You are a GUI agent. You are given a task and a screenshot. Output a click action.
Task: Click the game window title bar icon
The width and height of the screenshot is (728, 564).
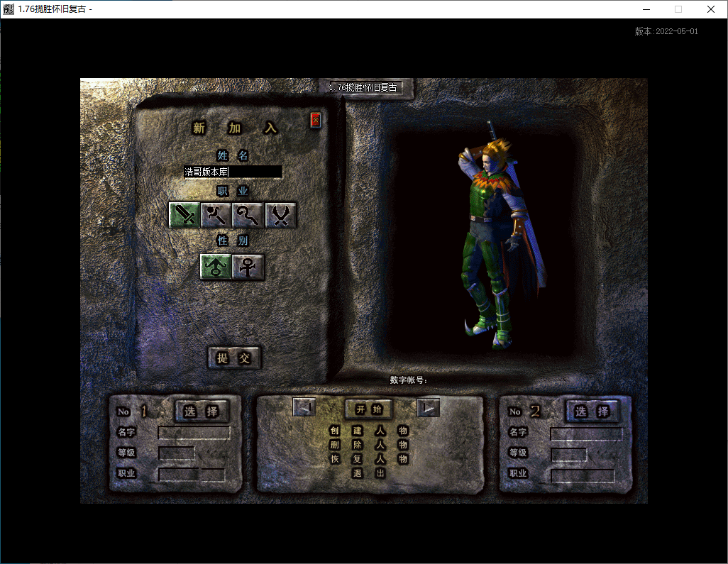click(9, 9)
